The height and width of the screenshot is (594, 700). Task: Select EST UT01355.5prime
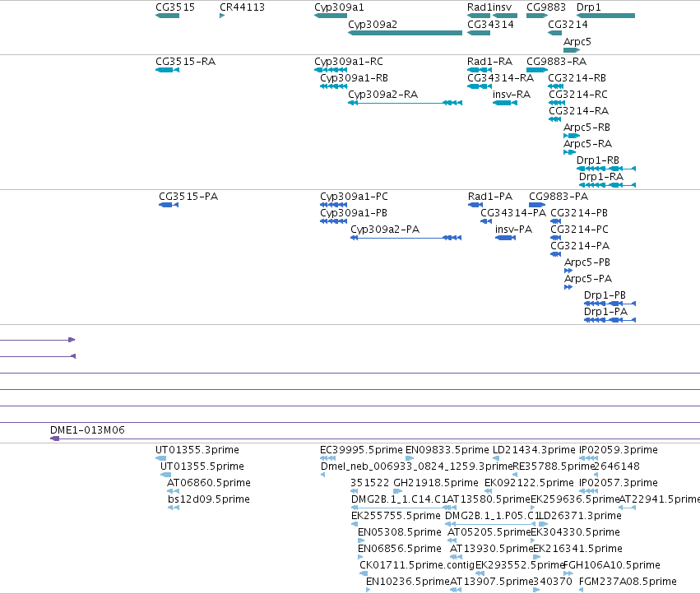tap(202, 466)
